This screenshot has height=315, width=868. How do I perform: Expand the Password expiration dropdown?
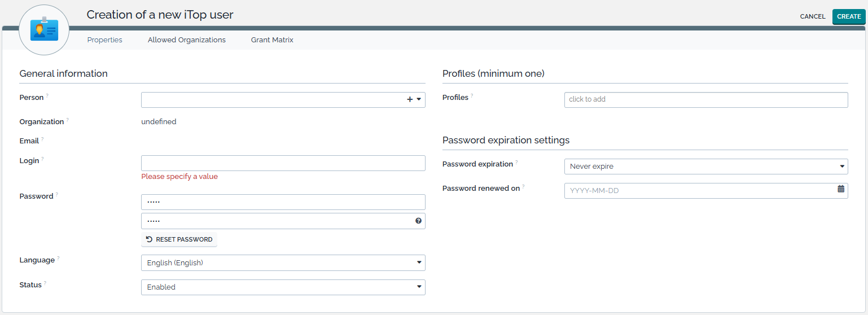(x=705, y=167)
